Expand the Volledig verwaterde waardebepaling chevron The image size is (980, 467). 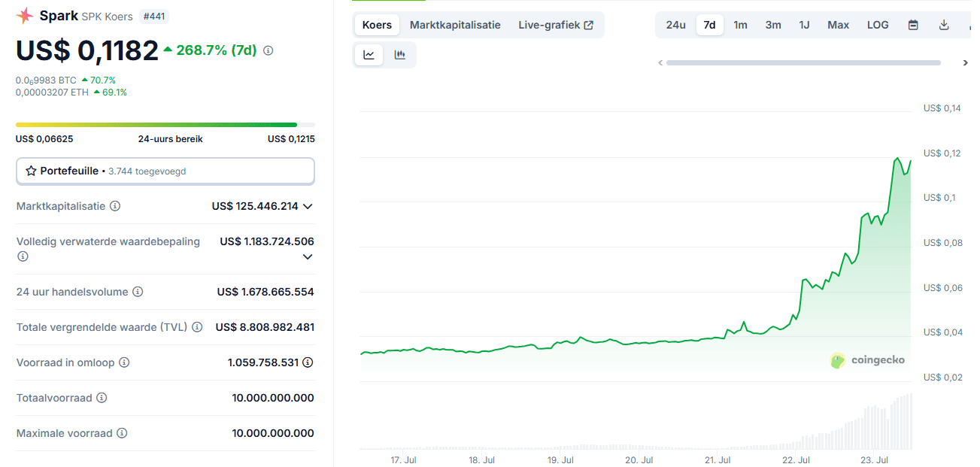308,256
